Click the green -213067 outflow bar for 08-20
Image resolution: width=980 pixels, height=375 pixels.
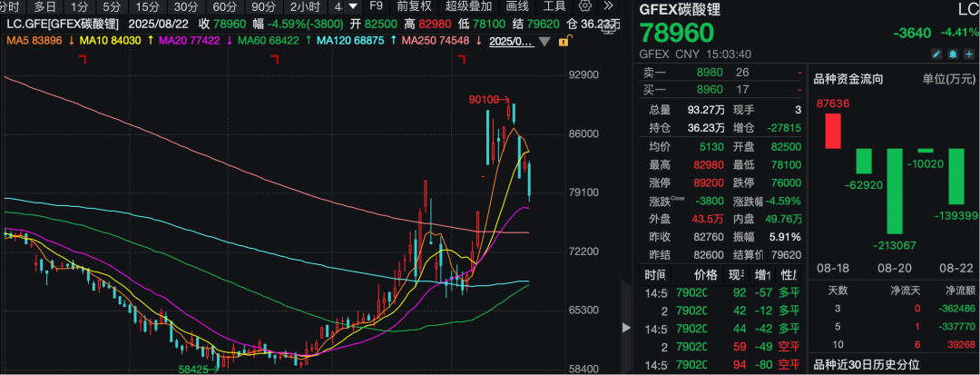click(x=895, y=192)
